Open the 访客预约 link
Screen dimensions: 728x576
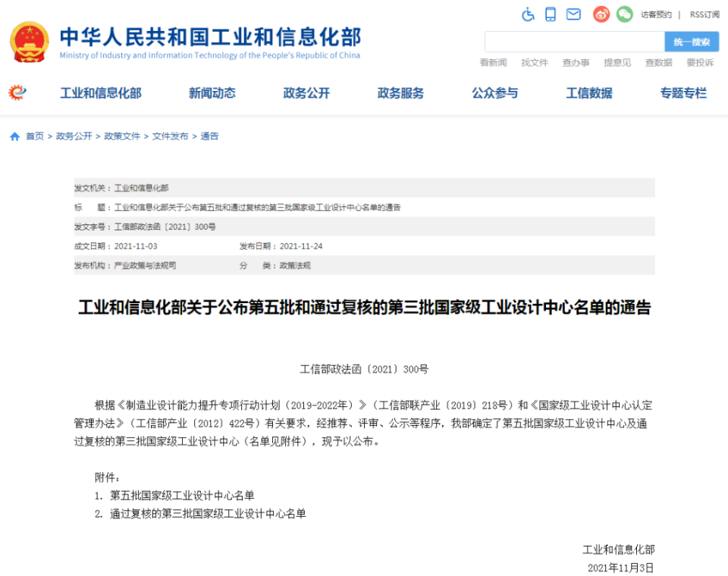click(656, 15)
